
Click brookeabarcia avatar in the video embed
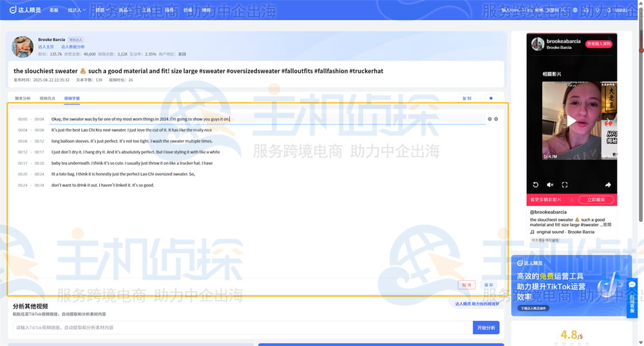point(537,44)
